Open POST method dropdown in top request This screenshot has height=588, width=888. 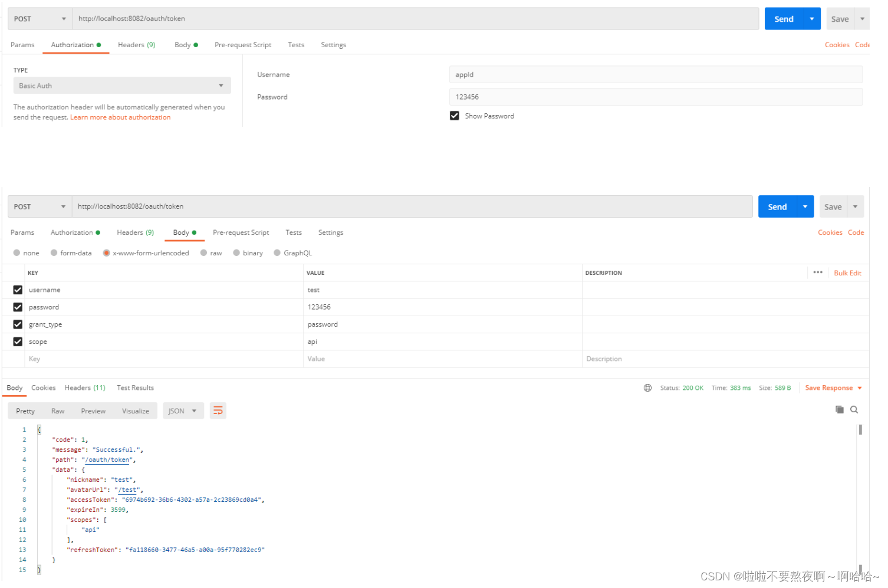pyautogui.click(x=40, y=19)
